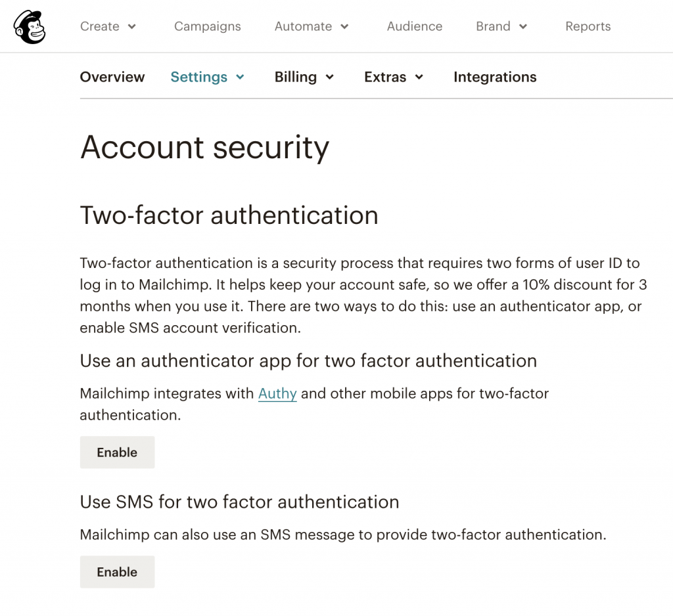
Task: Select the Settings navigation tab
Action: click(x=199, y=77)
